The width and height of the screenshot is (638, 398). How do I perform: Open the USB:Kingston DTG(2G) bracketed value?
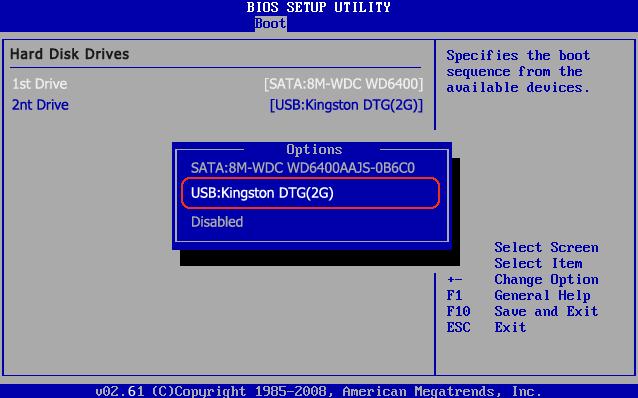pos(346,105)
